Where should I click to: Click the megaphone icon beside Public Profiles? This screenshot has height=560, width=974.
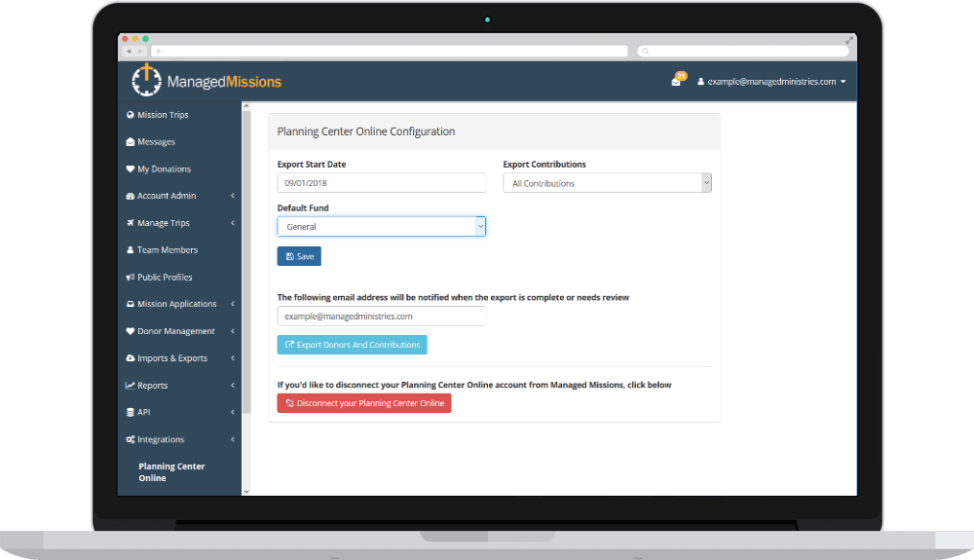(130, 277)
